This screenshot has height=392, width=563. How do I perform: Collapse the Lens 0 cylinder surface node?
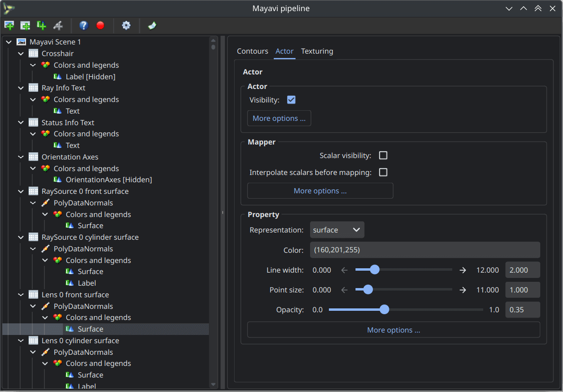coord(21,341)
